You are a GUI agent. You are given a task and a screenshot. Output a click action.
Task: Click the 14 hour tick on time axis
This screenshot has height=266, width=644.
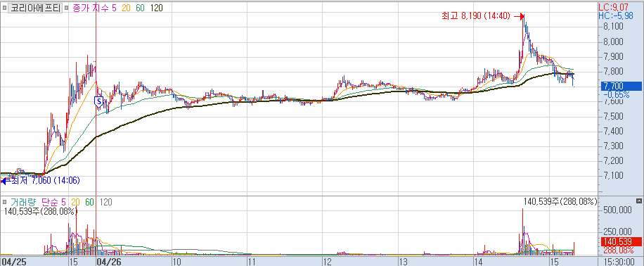coord(478,262)
